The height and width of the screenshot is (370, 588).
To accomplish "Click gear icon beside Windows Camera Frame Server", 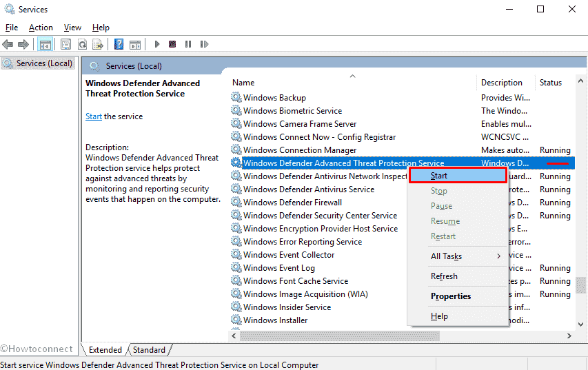I will pyautogui.click(x=236, y=124).
